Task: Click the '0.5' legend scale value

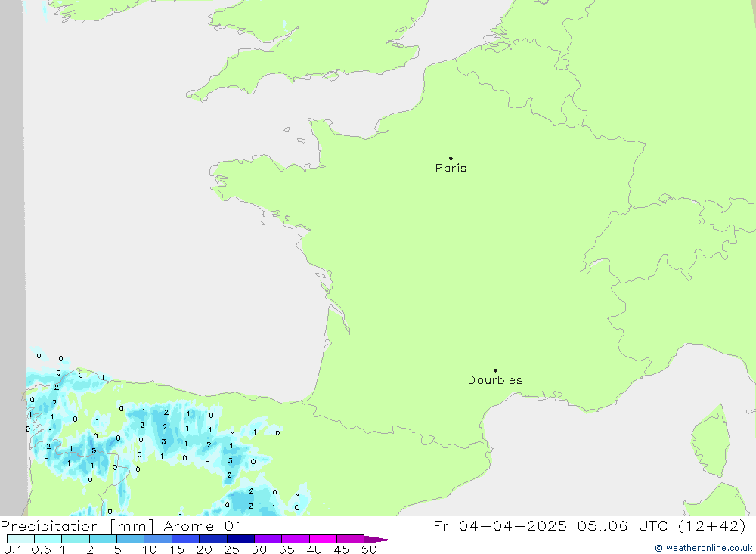Action: coord(41,549)
